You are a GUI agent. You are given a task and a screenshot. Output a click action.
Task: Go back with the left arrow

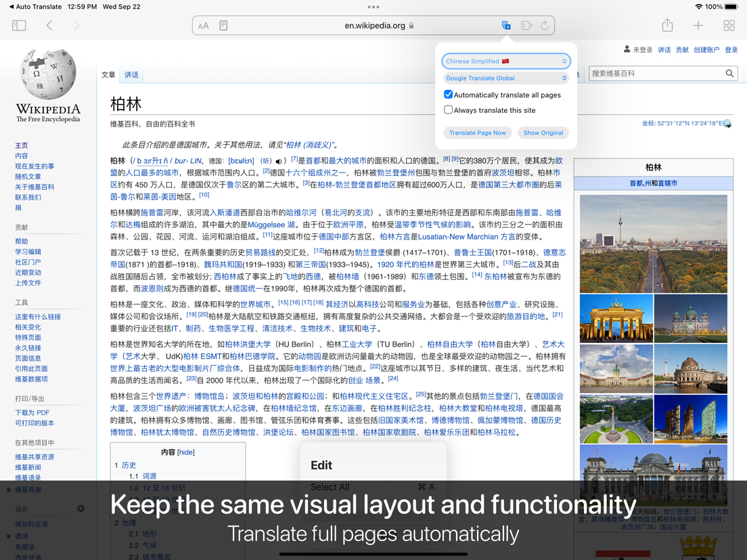tap(49, 25)
